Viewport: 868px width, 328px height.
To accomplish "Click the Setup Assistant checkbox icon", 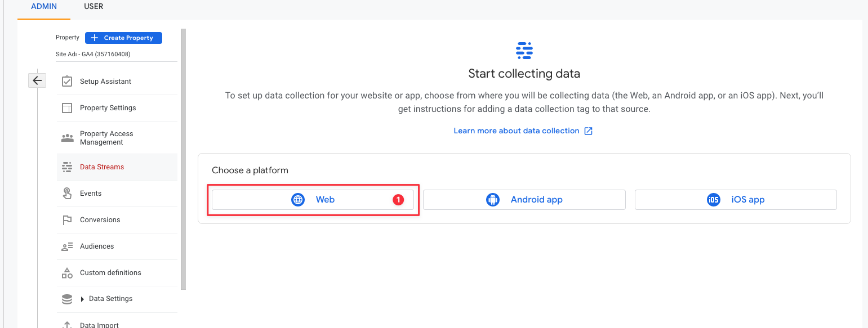I will pos(67,82).
